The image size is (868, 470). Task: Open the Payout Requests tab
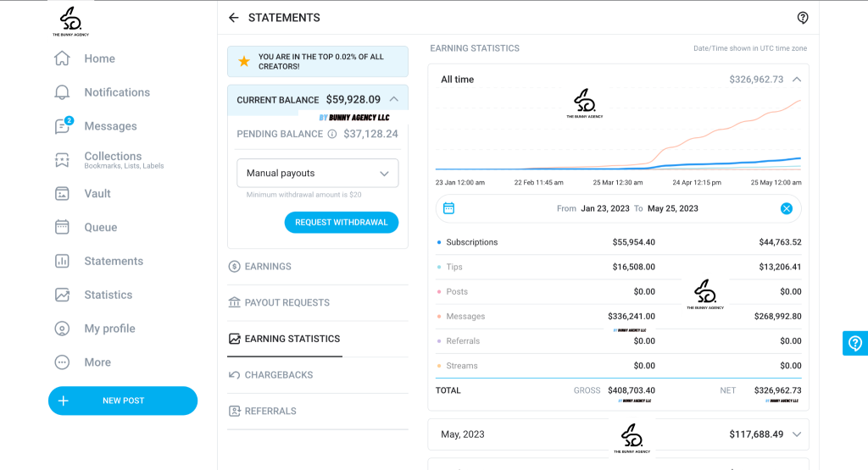point(287,302)
